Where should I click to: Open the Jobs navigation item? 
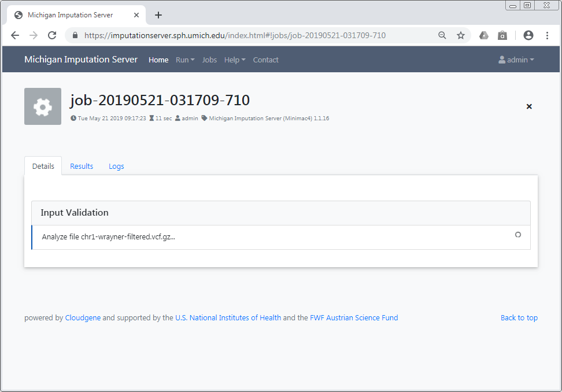(x=209, y=60)
